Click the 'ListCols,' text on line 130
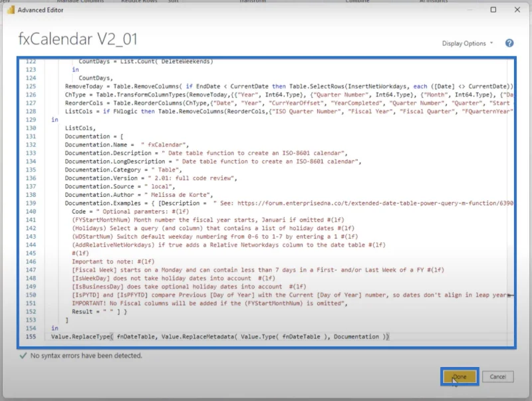The height and width of the screenshot is (401, 532). point(80,128)
